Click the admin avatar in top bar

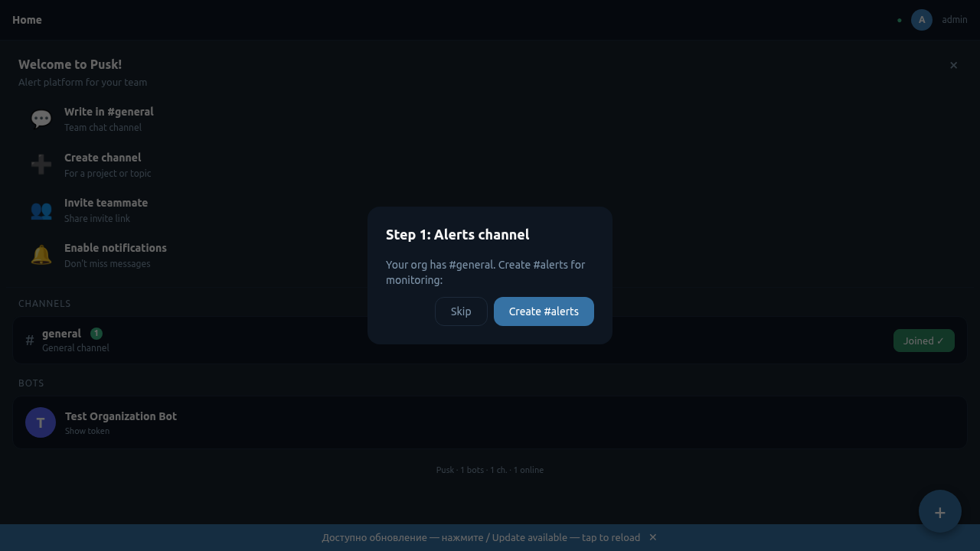click(921, 20)
